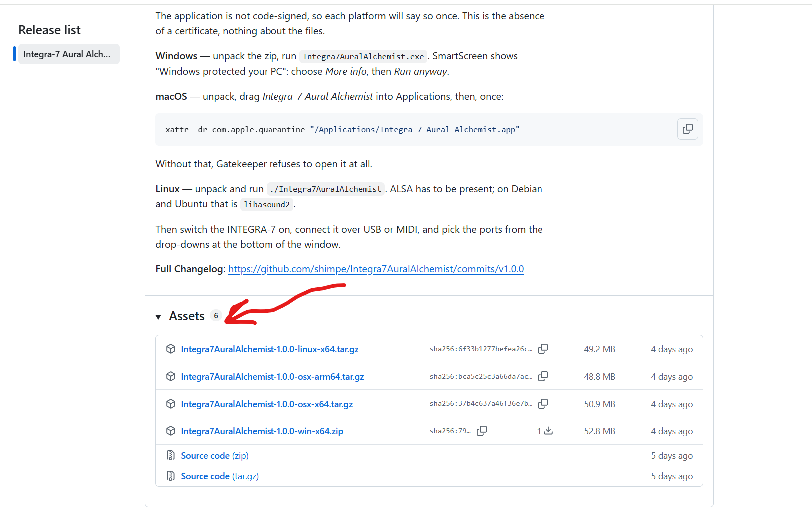
Task: Download Integra7AuralAlchemist-1.0.0-osx-arm64.tar.gz
Action: tap(272, 377)
